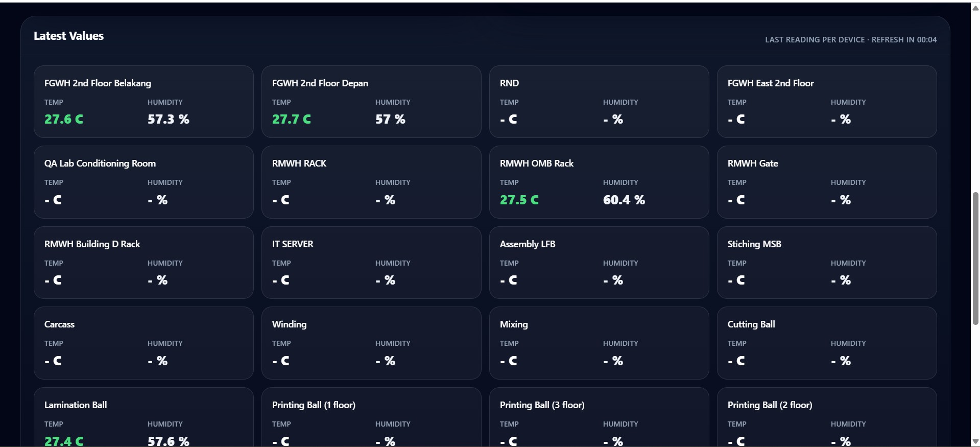This screenshot has width=980, height=447.
Task: Select the "60.4 %" humidity value
Action: tap(624, 200)
